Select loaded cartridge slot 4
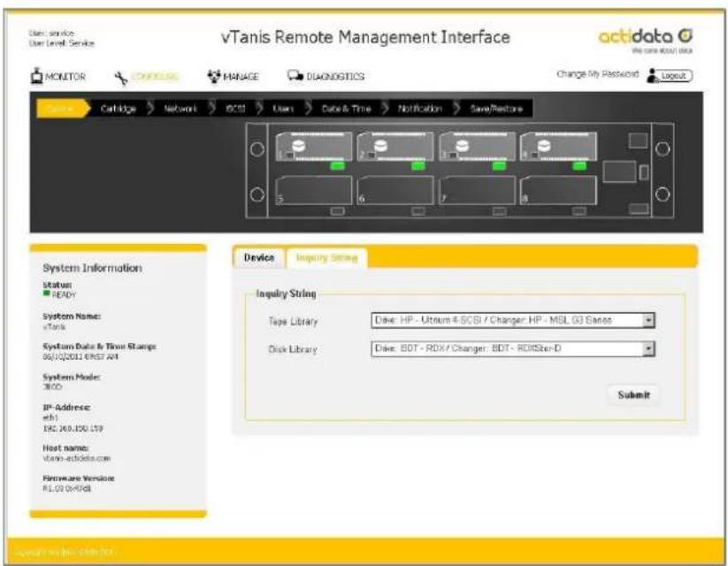The image size is (728, 566). (558, 146)
